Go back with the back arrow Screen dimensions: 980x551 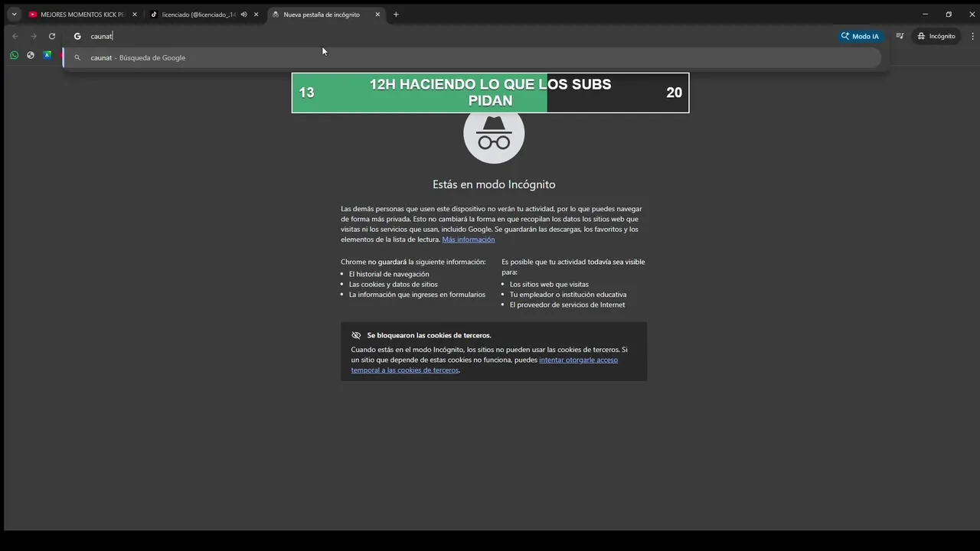[x=15, y=36]
